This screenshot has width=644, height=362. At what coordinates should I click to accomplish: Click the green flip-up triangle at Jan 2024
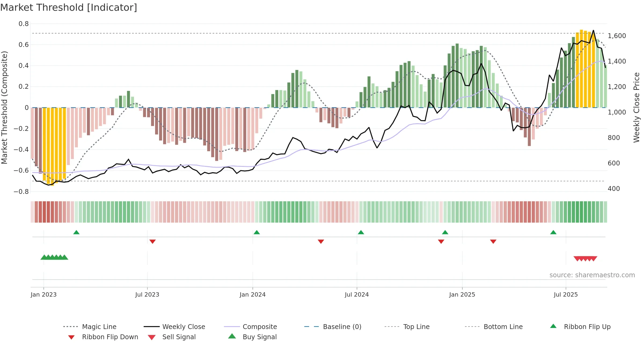[x=257, y=232]
